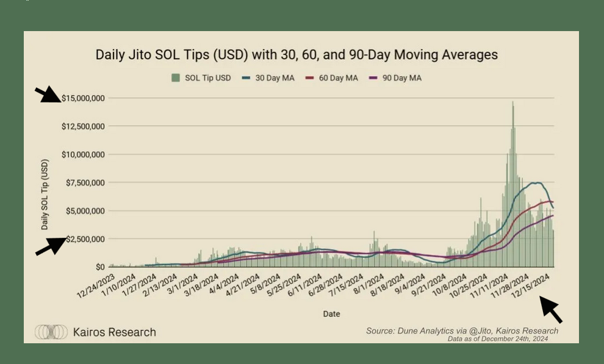Click the 60 Day MA red legend marker

coord(310,77)
